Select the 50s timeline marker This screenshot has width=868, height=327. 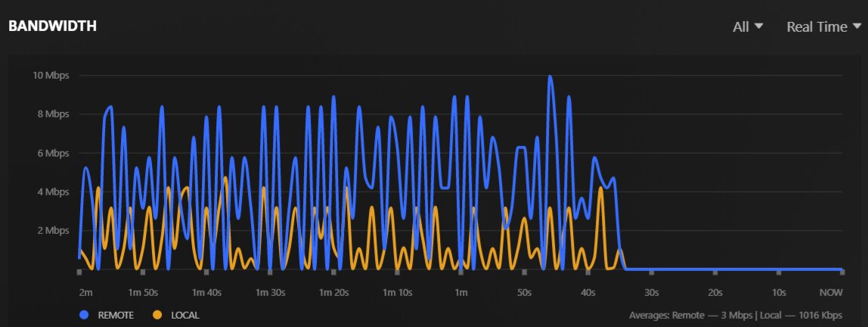[x=524, y=293]
